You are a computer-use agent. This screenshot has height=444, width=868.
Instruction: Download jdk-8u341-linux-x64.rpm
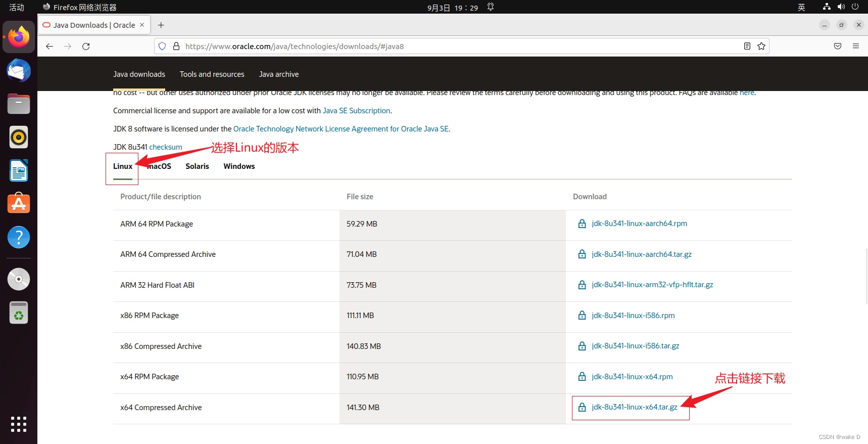(632, 377)
